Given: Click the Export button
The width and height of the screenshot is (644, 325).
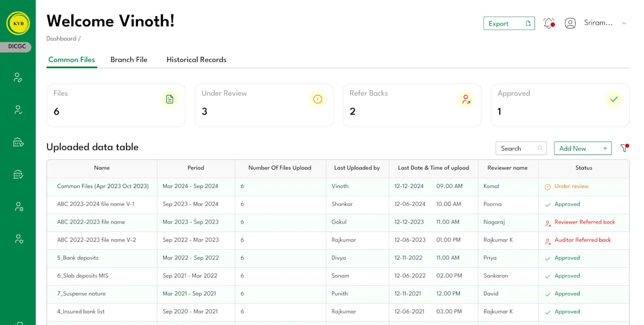Looking at the screenshot, I should point(509,23).
